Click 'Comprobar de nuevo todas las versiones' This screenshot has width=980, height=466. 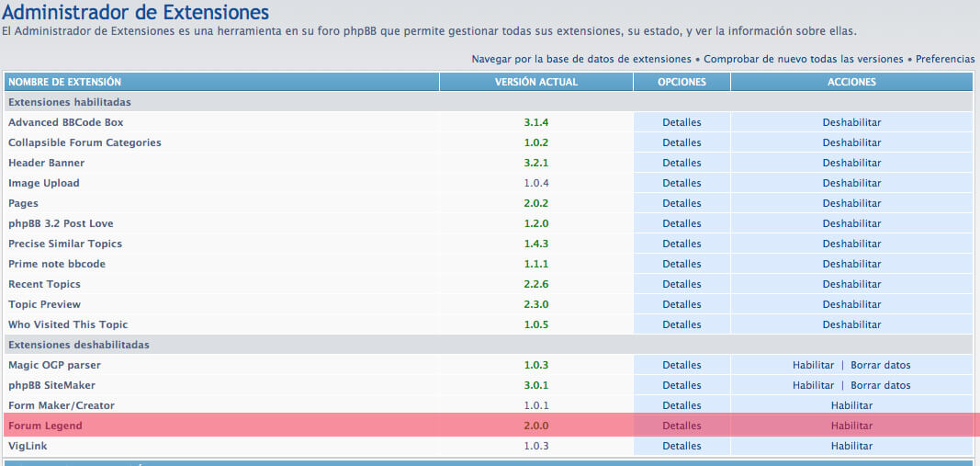(x=804, y=59)
